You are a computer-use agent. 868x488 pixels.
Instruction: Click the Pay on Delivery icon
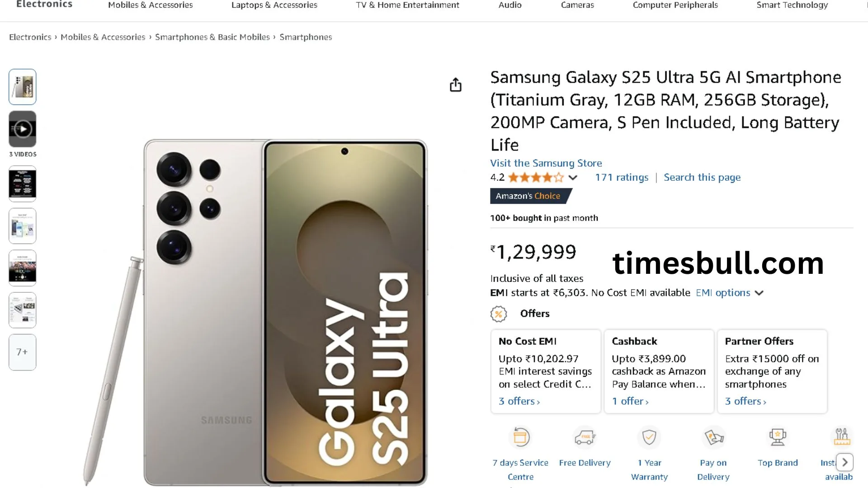click(x=713, y=437)
